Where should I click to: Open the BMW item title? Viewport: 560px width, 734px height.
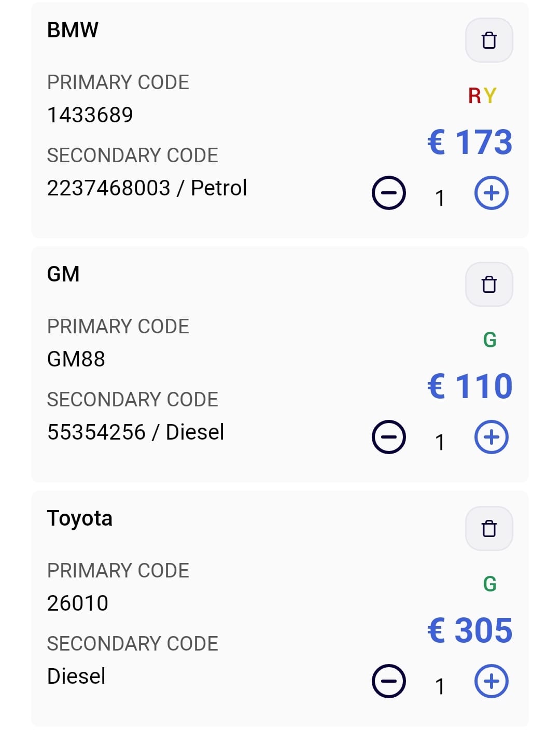click(x=73, y=30)
